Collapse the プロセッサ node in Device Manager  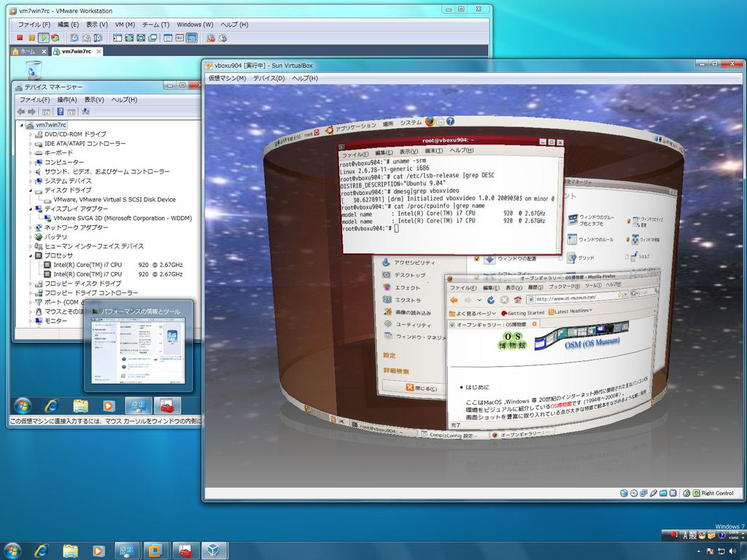[31, 256]
